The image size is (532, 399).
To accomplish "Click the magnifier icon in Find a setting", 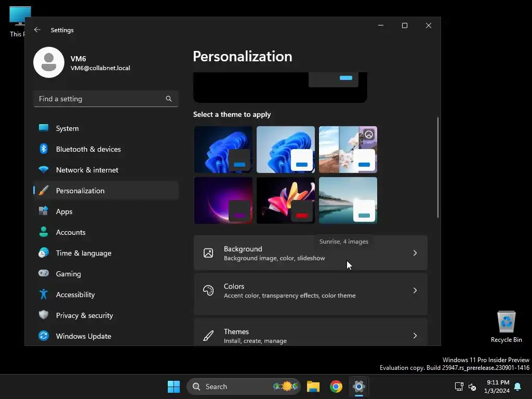I will point(169,99).
